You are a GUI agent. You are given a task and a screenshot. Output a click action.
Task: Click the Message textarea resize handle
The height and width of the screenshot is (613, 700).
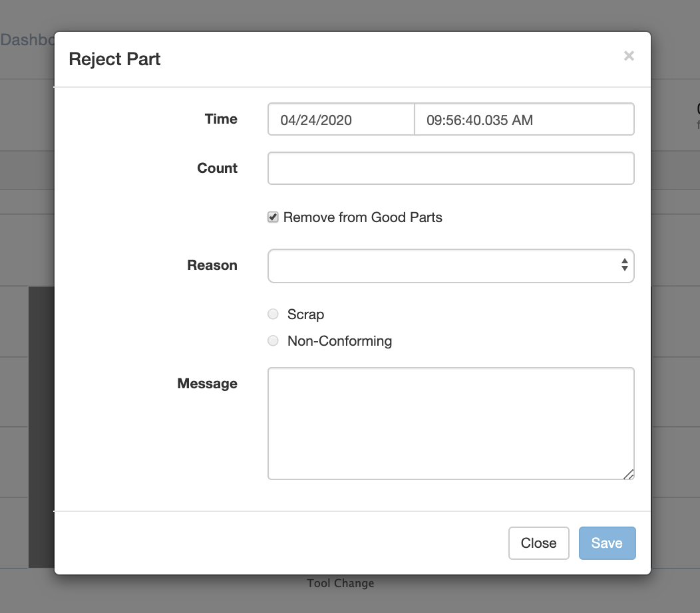(629, 475)
